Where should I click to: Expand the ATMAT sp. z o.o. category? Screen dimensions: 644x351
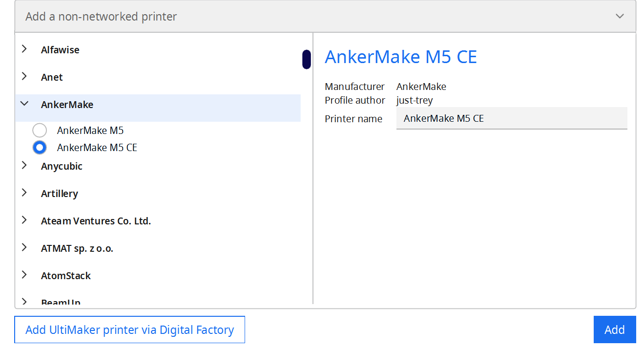(x=24, y=247)
